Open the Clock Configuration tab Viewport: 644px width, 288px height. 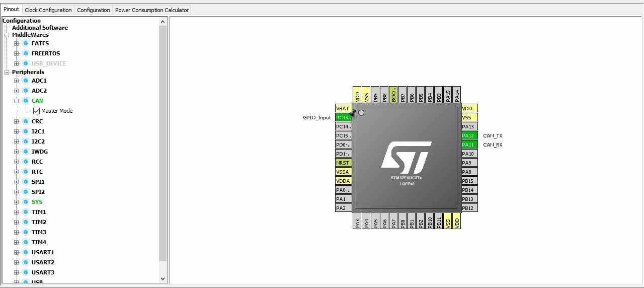point(48,10)
